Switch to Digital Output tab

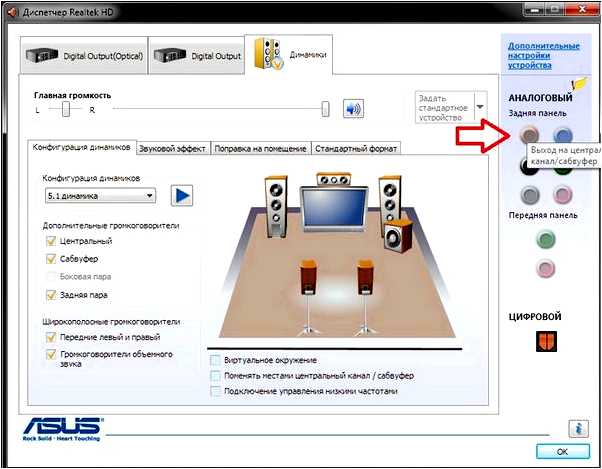click(x=196, y=56)
